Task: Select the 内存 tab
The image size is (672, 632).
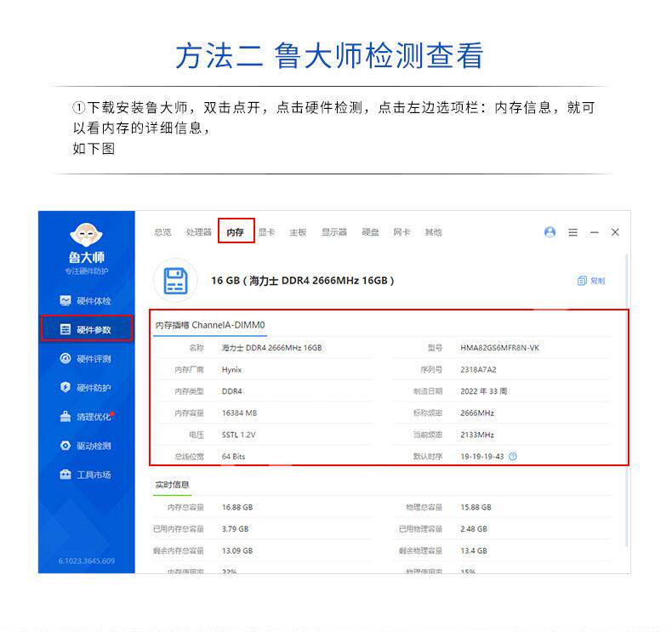Action: (x=236, y=231)
